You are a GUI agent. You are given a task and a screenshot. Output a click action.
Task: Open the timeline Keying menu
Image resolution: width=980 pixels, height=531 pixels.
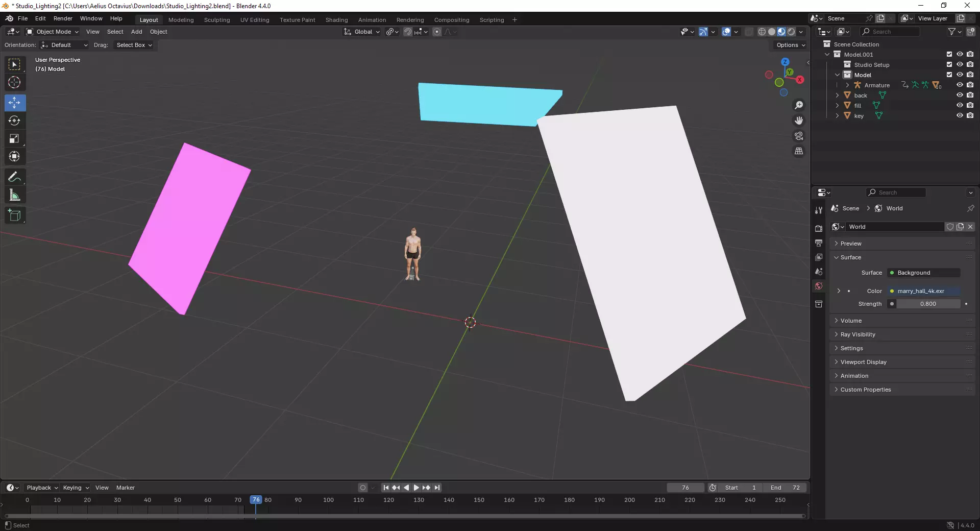click(x=76, y=488)
